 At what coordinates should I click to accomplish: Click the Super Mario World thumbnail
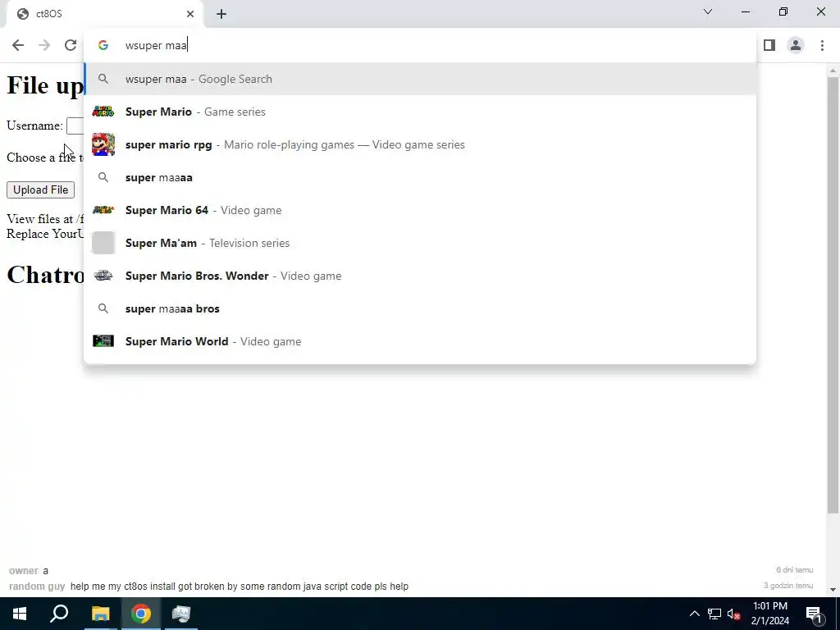click(x=103, y=340)
